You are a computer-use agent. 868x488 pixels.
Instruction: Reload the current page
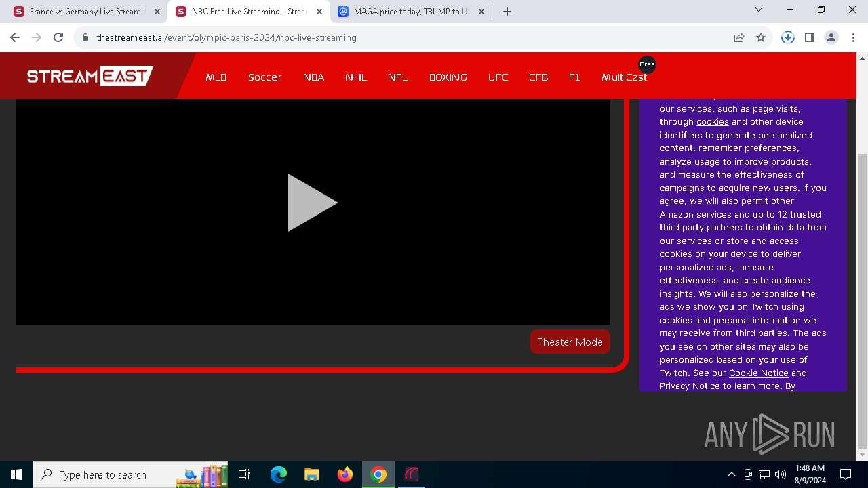point(58,37)
